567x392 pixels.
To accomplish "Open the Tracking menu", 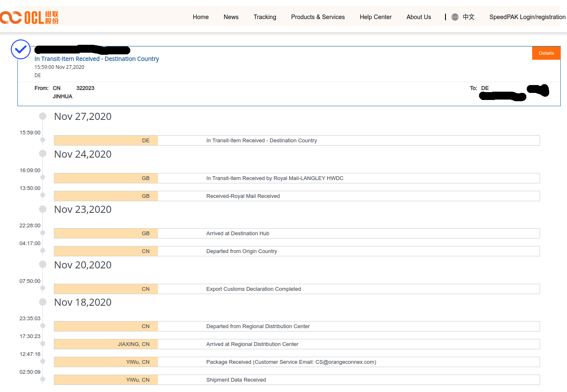I will pyautogui.click(x=265, y=17).
